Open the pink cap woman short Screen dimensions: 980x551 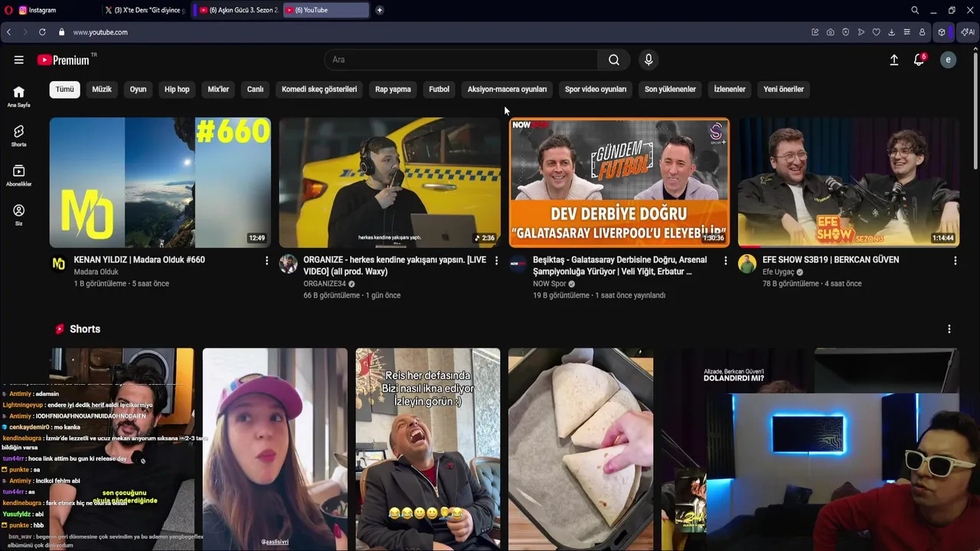click(275, 449)
